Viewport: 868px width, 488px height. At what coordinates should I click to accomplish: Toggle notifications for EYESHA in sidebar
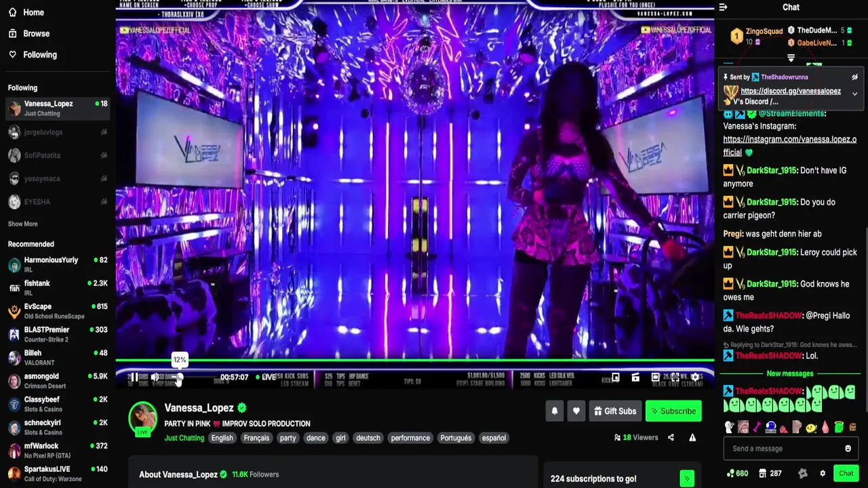(104, 201)
